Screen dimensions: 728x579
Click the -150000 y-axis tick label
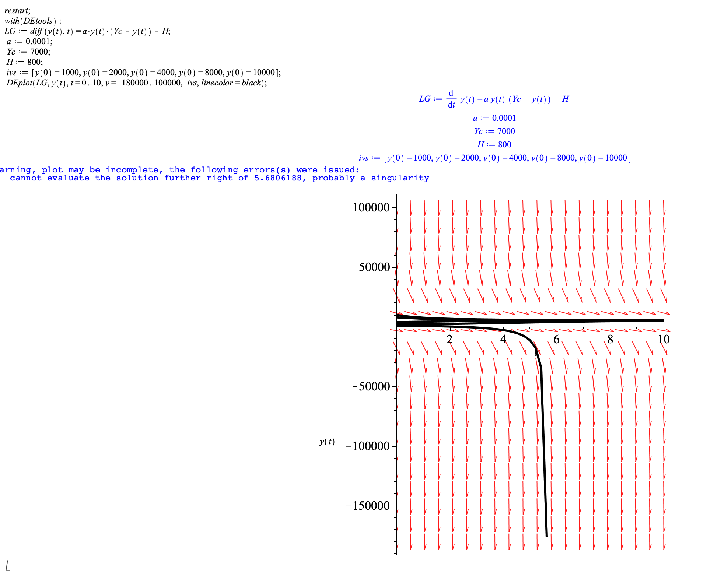pos(368,506)
